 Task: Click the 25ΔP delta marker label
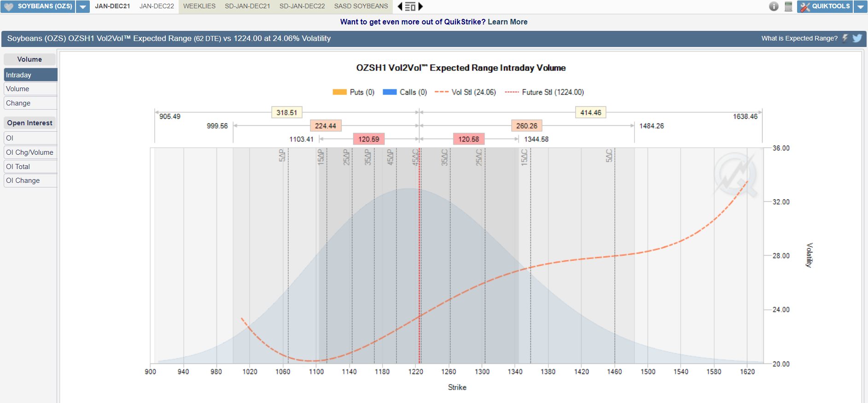347,157
